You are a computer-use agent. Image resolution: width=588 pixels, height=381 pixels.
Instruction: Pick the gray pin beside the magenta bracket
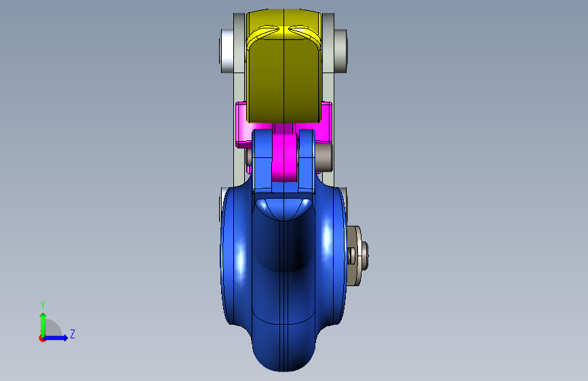324,158
